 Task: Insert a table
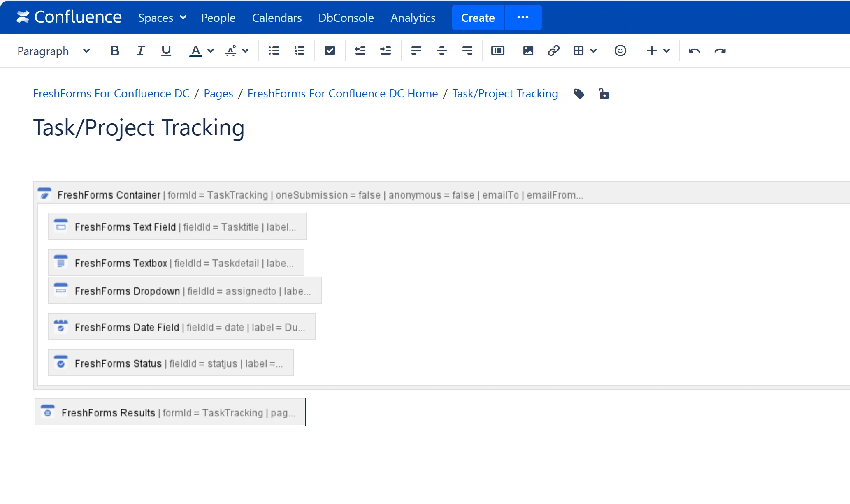(x=578, y=51)
